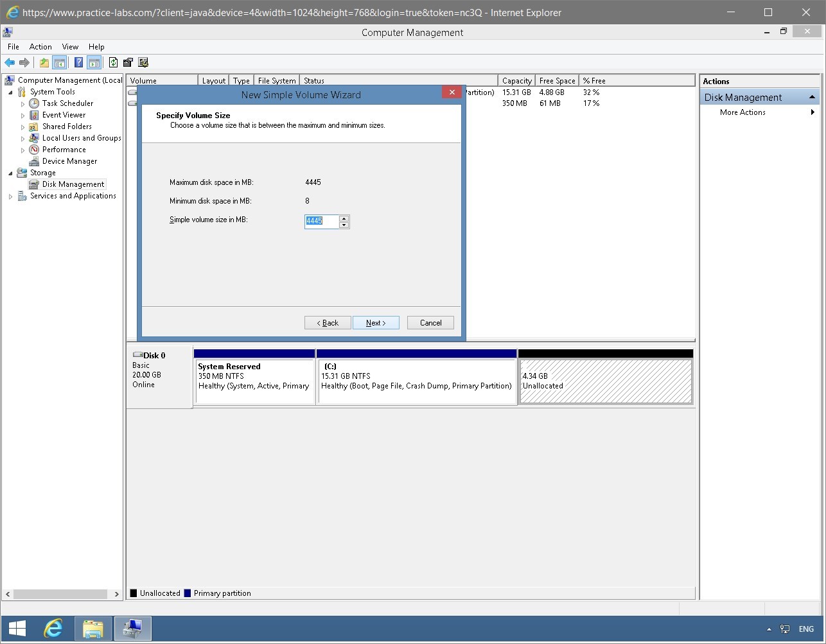Viewport: 826px width, 644px height.
Task: Open the Action menu
Action: pos(40,46)
